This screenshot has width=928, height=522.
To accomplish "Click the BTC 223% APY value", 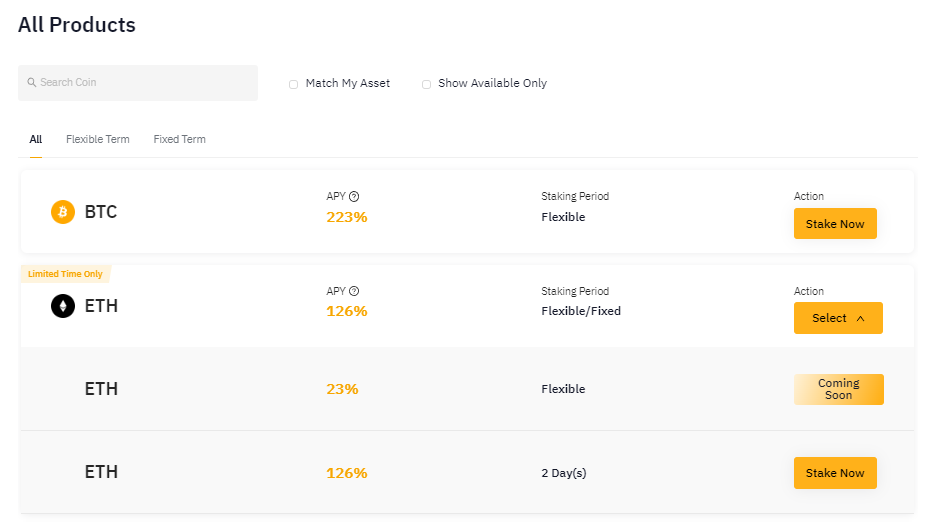I will [347, 217].
